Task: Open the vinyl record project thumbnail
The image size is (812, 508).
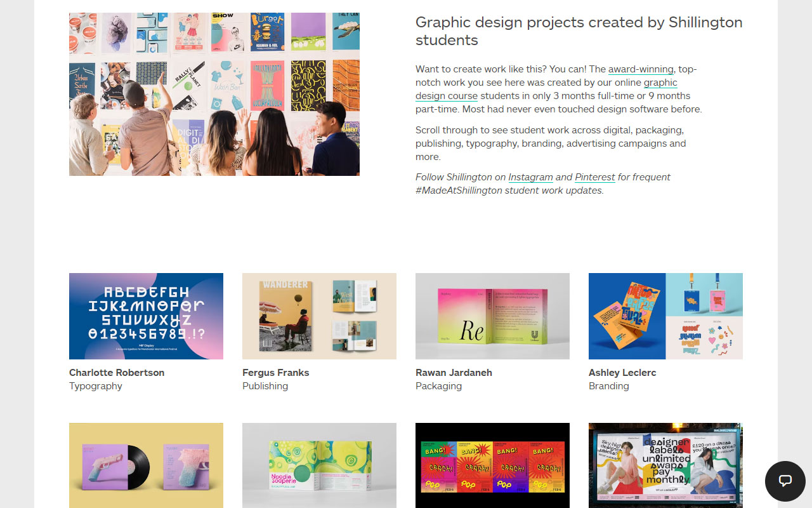Action: pos(146,465)
